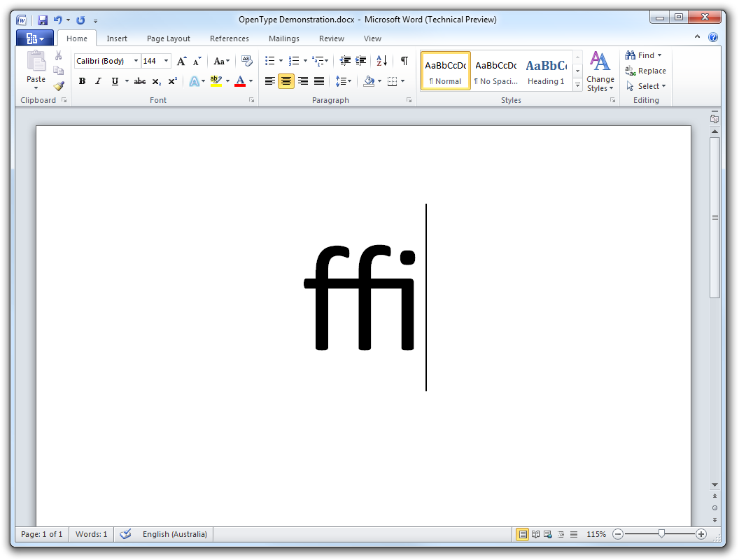This screenshot has width=739, height=560.
Task: Switch to the Page Layout tab
Action: pyautogui.click(x=168, y=38)
